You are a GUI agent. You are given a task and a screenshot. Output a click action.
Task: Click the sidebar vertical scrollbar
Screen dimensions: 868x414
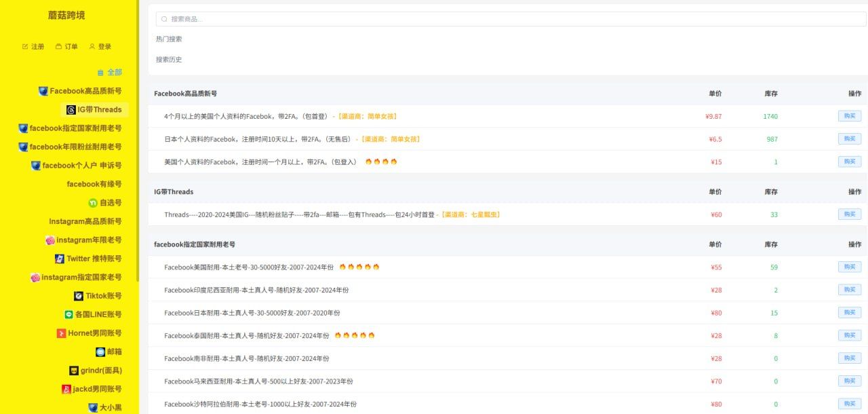coord(138,140)
